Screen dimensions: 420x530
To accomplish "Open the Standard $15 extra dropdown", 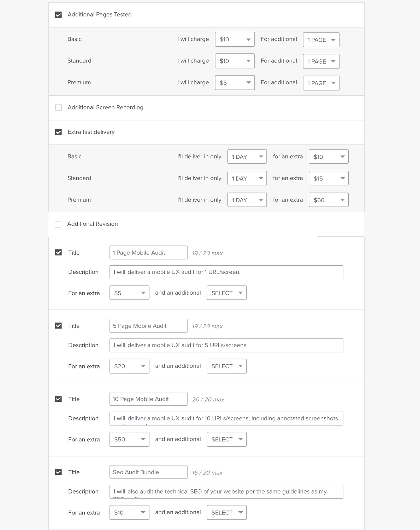I will pos(329,178).
